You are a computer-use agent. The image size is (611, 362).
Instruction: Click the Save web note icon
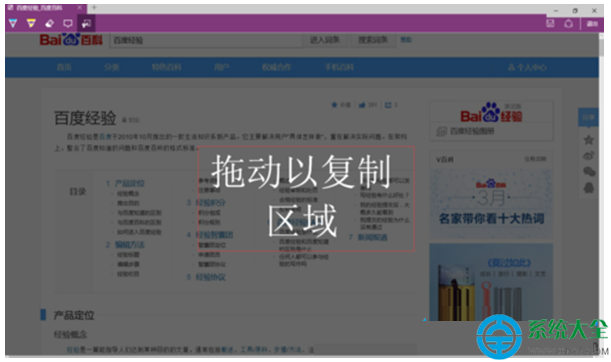click(550, 23)
